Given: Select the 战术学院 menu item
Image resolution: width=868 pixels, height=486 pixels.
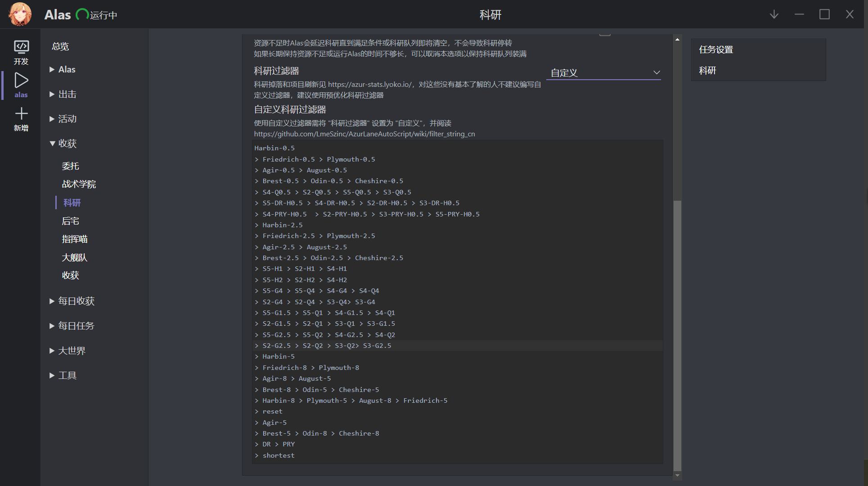Looking at the screenshot, I should click(79, 184).
